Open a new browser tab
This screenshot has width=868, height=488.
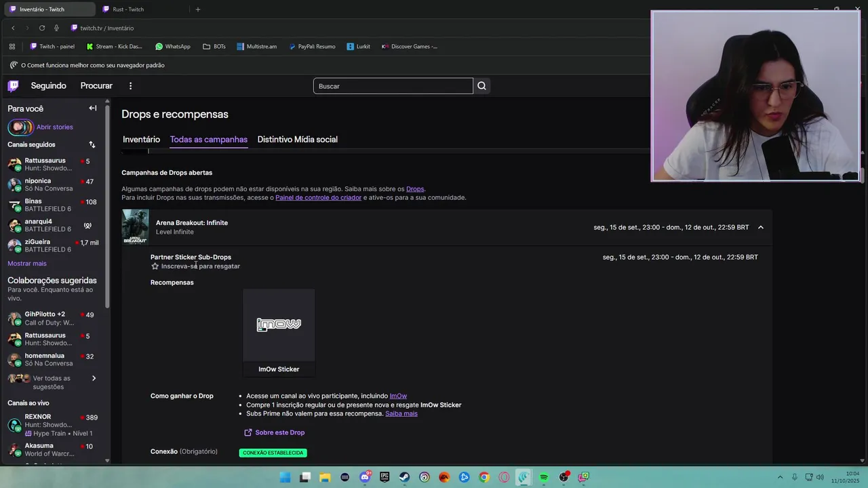[198, 9]
